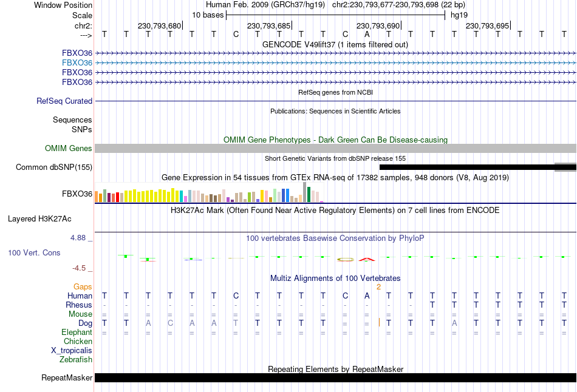Click 'Multiz Alignments of 100 Vertebrates' title
The height and width of the screenshot is (392, 577).
(x=335, y=279)
